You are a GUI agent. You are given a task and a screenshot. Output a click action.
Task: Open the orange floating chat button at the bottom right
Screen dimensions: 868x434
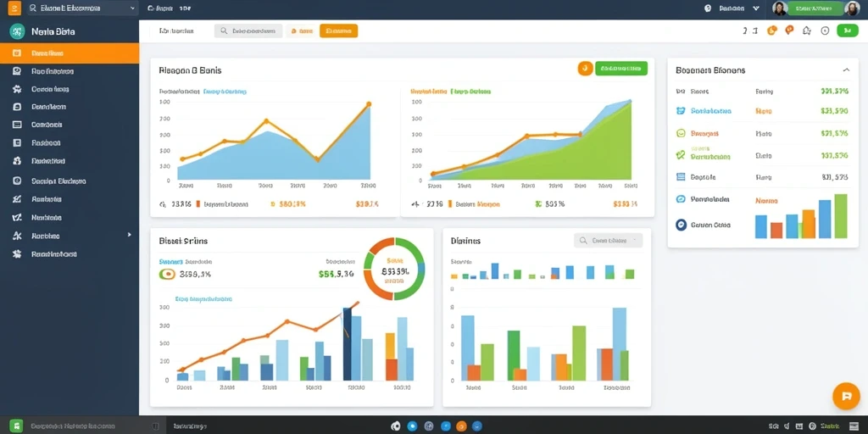tap(846, 396)
